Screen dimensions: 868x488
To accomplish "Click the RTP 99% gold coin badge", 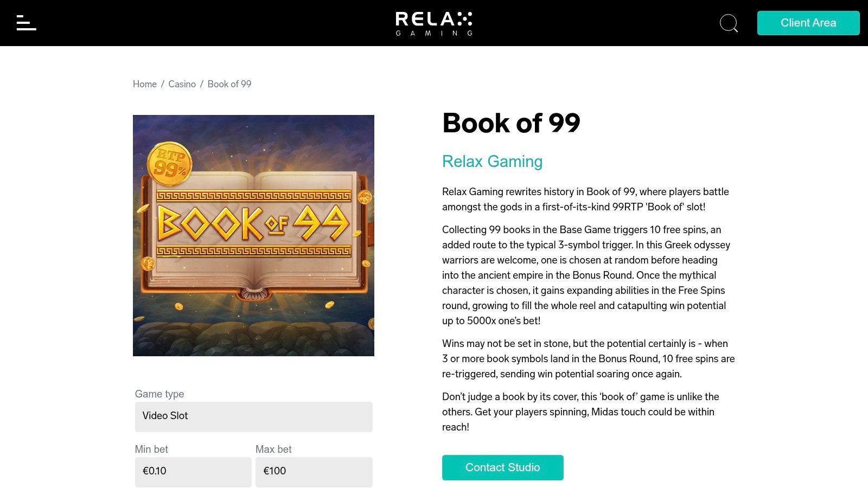I will 170,163.
